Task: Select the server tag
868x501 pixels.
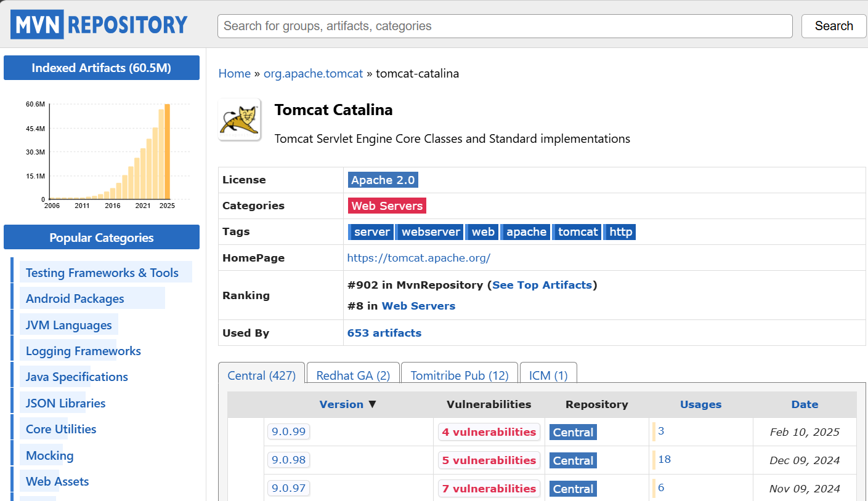Action: click(371, 231)
